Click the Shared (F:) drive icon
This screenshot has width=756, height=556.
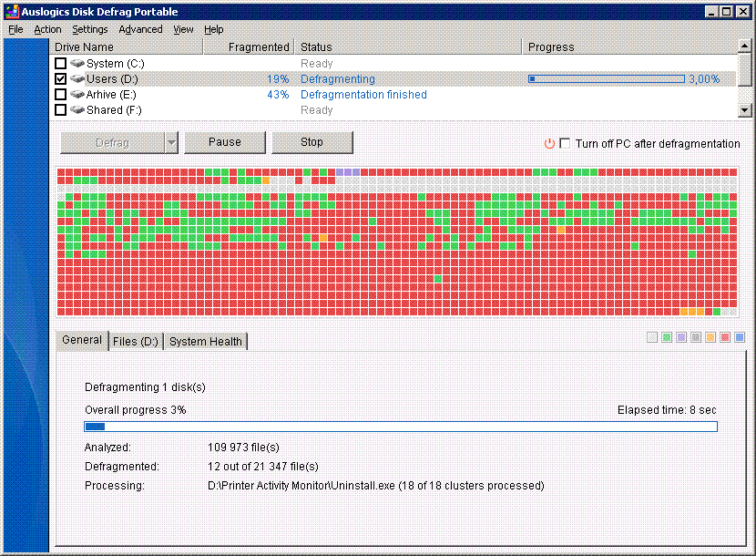pos(77,110)
